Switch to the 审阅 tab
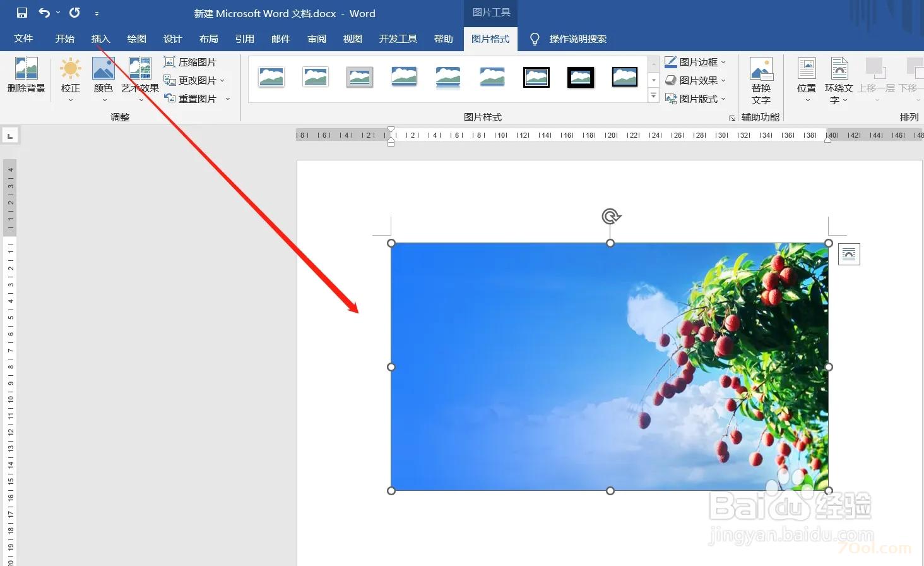 coord(317,39)
